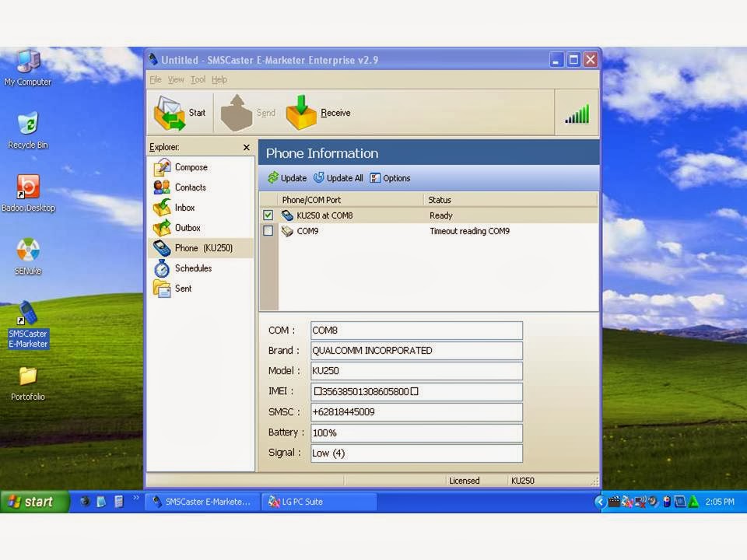Open Badoo.Desktop shortcut icon
The image size is (747, 560).
pyautogui.click(x=28, y=194)
